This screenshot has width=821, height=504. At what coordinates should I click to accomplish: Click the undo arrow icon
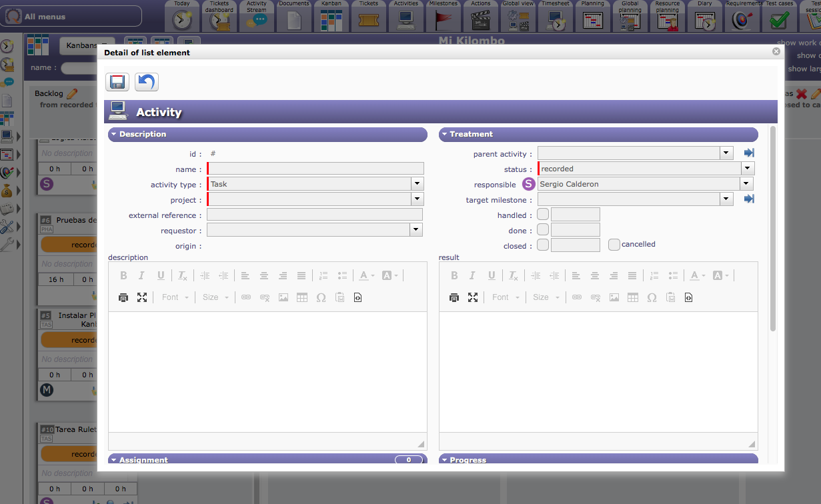tap(146, 82)
